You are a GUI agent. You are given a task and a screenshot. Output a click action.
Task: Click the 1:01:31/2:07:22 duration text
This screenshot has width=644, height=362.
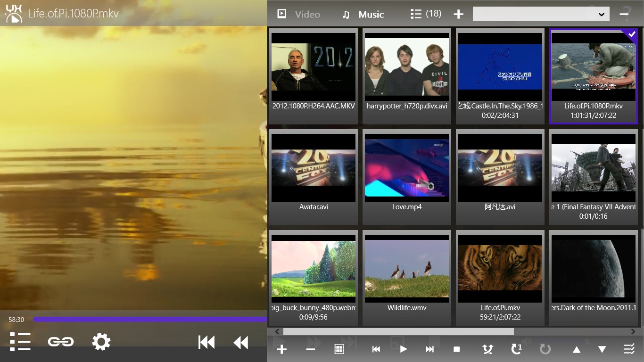(594, 115)
